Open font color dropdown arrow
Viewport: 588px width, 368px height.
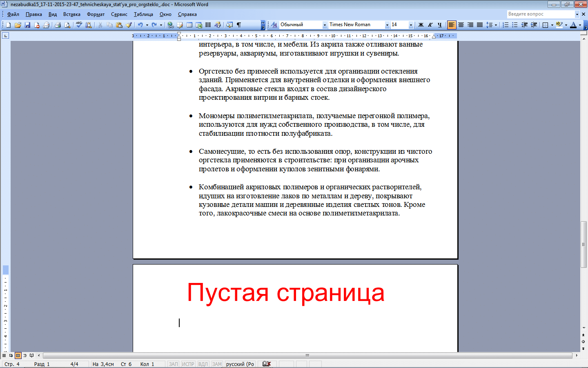[x=580, y=25]
